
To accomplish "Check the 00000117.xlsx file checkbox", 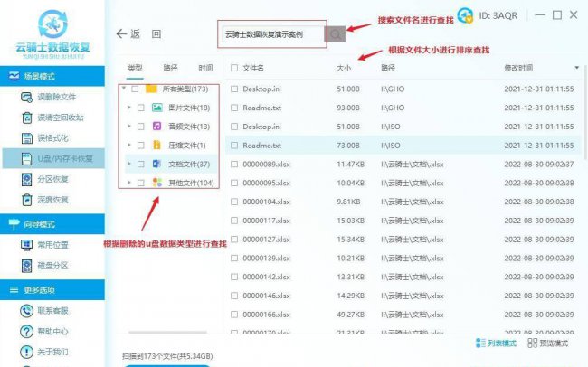I will click(x=234, y=221).
